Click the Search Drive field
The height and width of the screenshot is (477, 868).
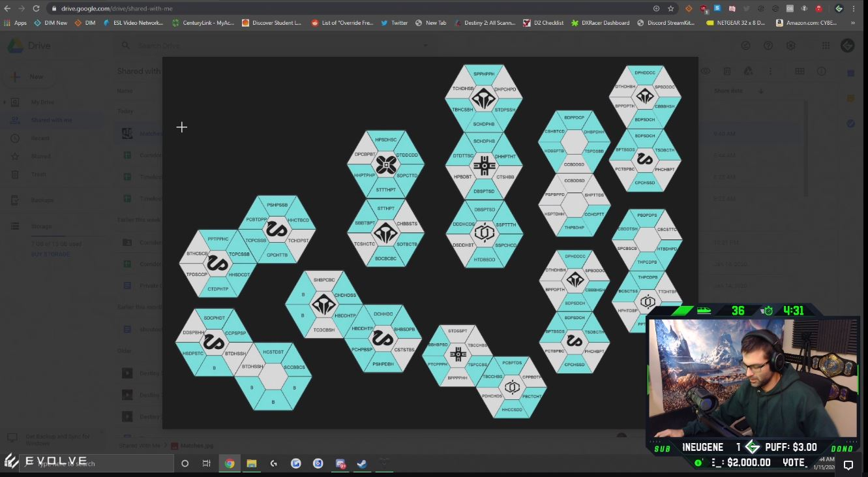click(x=274, y=46)
